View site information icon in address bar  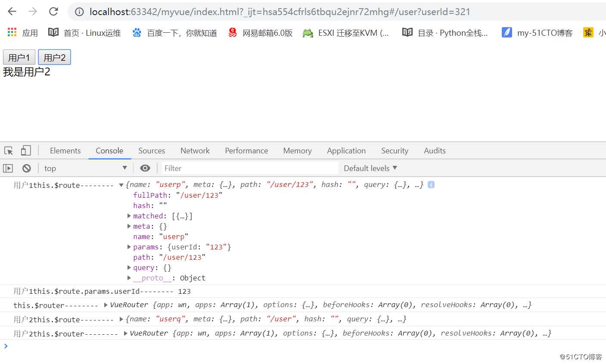click(x=79, y=12)
